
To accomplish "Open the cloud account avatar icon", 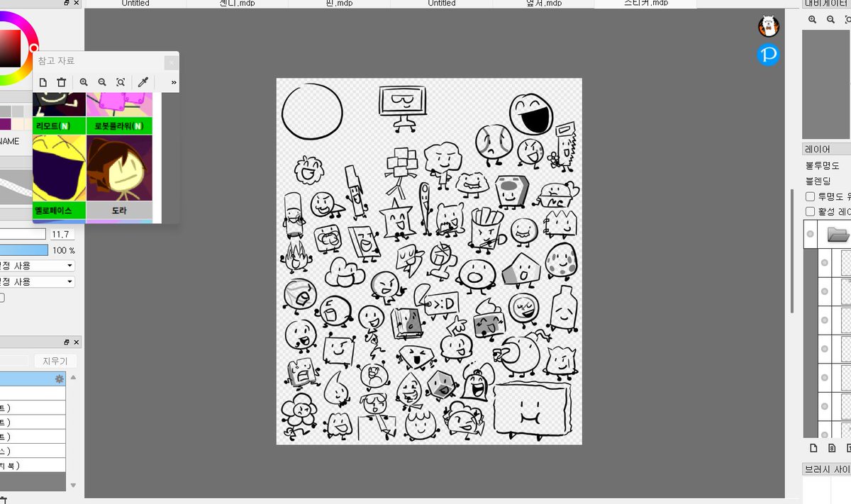I will point(768,27).
